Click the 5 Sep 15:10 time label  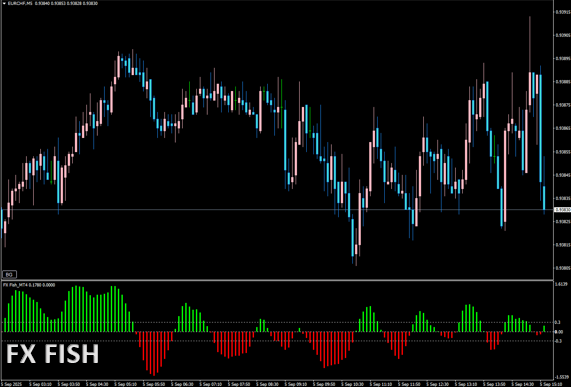[551, 384]
